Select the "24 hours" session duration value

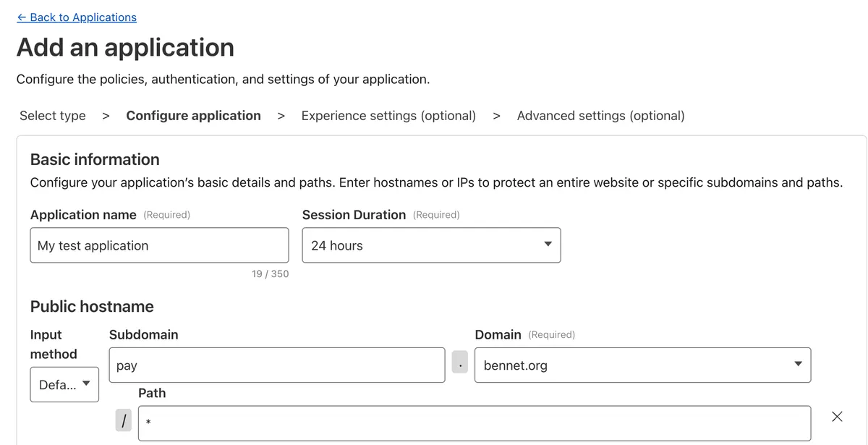pyautogui.click(x=336, y=245)
